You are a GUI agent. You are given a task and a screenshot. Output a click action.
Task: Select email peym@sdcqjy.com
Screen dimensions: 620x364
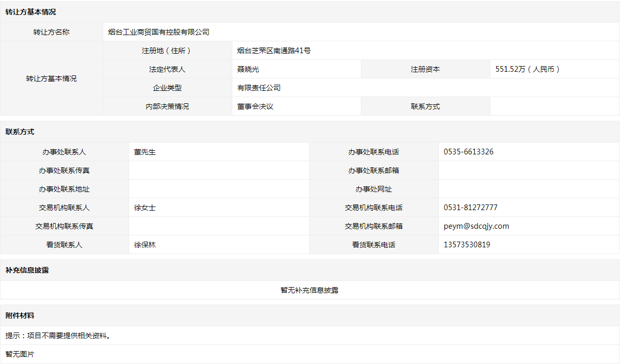pos(476,226)
